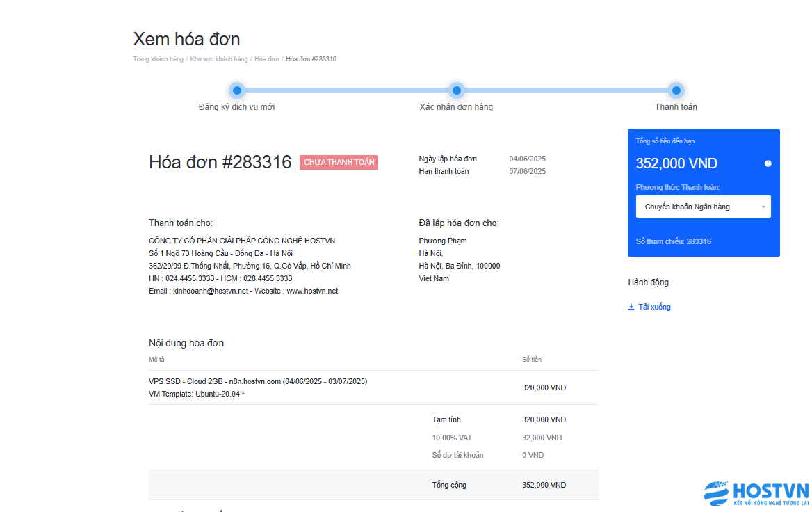The width and height of the screenshot is (812, 512).
Task: Click the Hóa đơn #283316 heading
Action: [220, 162]
